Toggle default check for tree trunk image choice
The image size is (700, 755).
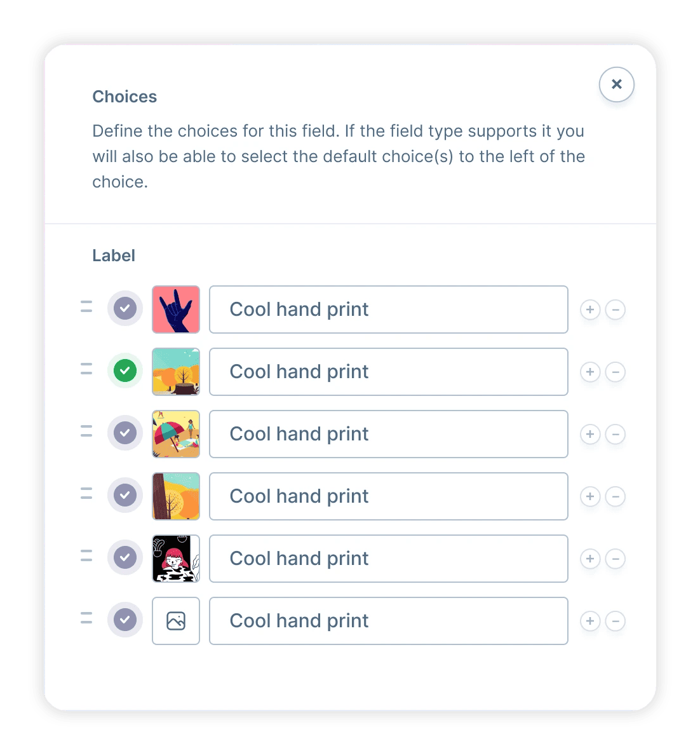point(125,495)
